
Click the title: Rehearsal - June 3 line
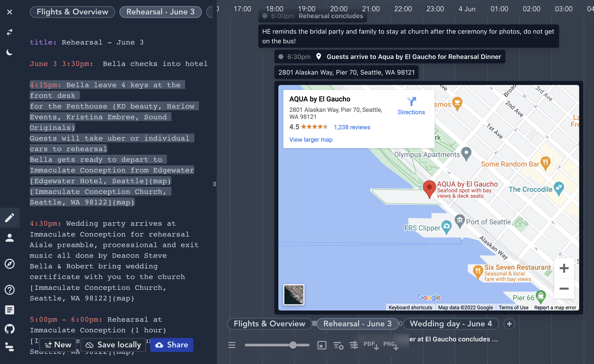[x=87, y=42]
